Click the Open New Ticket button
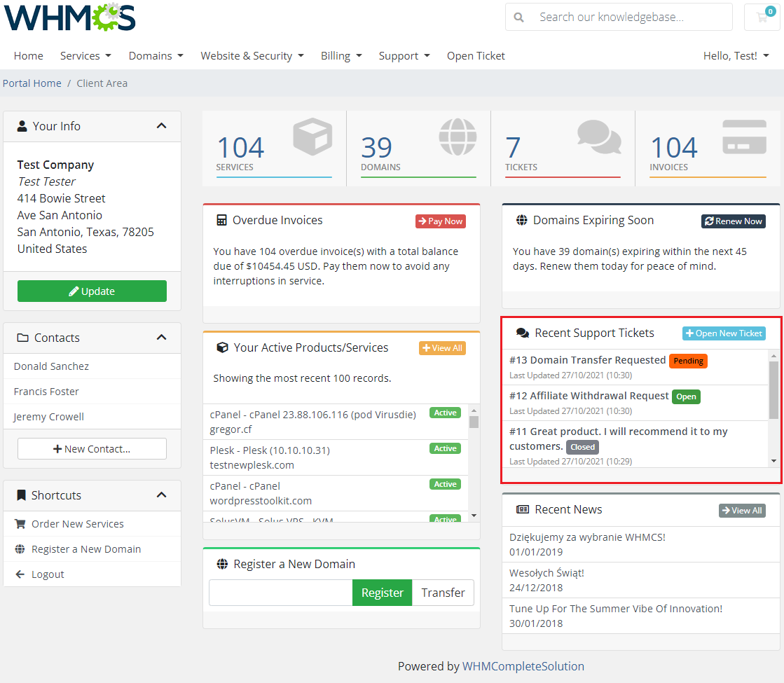 pyautogui.click(x=724, y=333)
